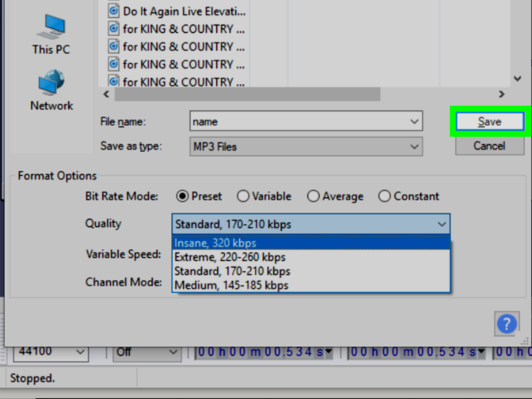Expand the Save as type dropdown
Viewport: 532px width, 399px height.
[x=414, y=147]
